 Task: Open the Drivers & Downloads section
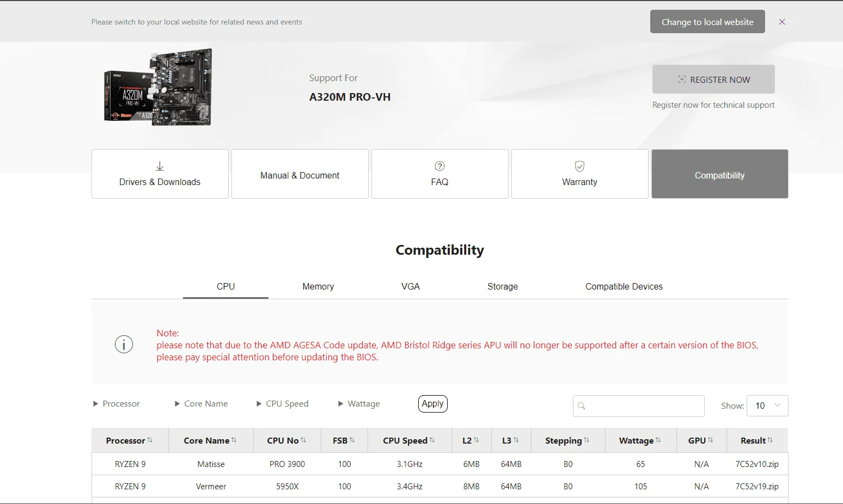pyautogui.click(x=160, y=174)
